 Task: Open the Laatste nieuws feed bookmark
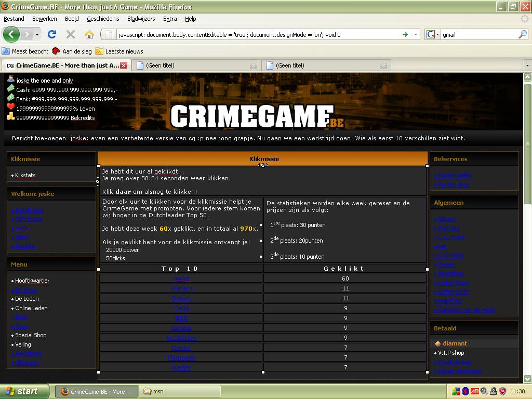pyautogui.click(x=119, y=51)
